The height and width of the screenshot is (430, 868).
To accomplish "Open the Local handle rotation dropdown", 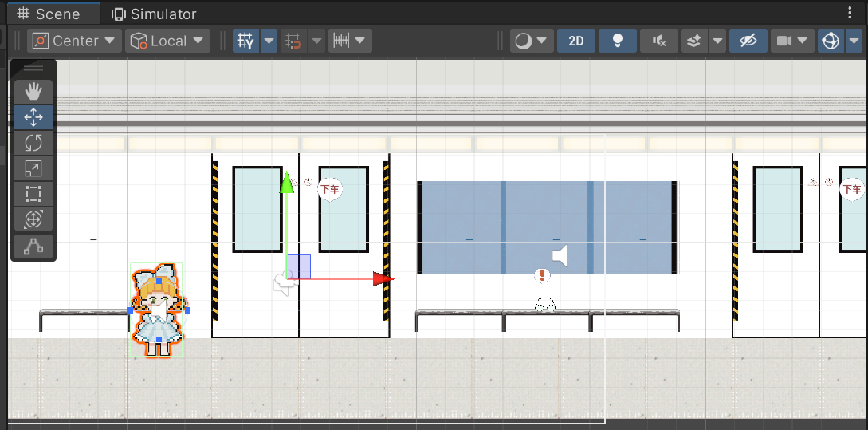I will tap(167, 41).
